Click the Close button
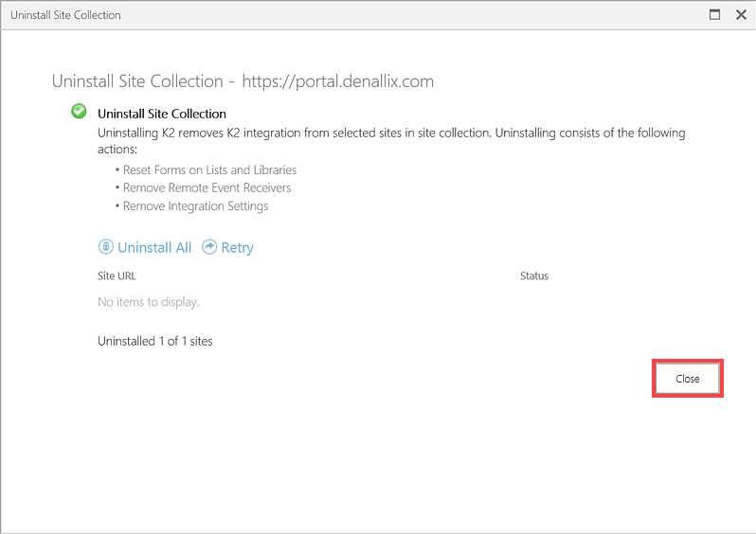This screenshot has height=534, width=756. tap(688, 379)
